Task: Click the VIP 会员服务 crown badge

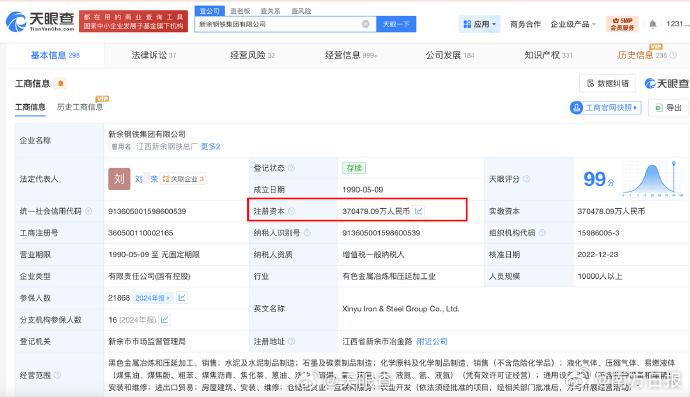Action: tap(622, 24)
